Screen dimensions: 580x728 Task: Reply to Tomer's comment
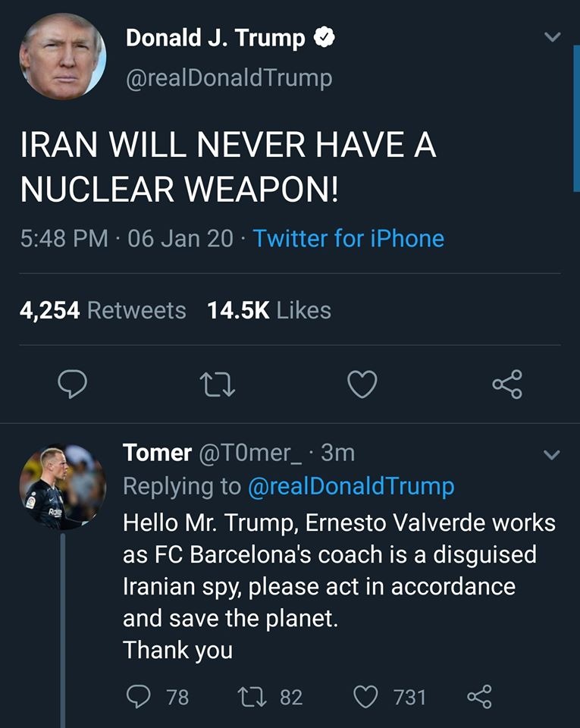(139, 695)
